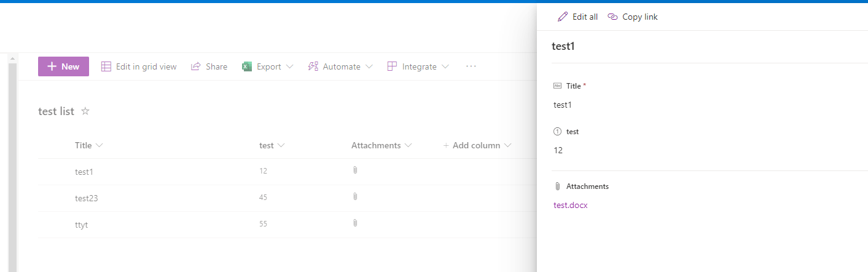Click Add column
The height and width of the screenshot is (272, 868).
point(477,146)
